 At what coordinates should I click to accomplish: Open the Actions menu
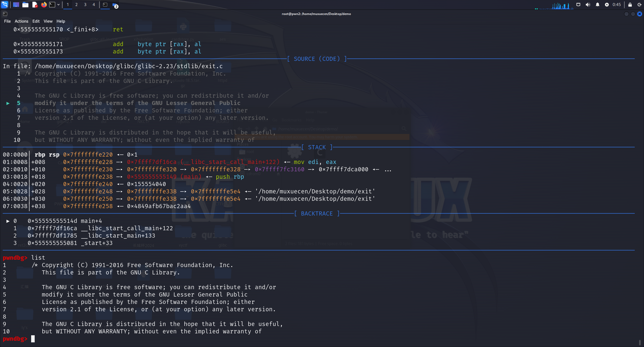pyautogui.click(x=21, y=21)
